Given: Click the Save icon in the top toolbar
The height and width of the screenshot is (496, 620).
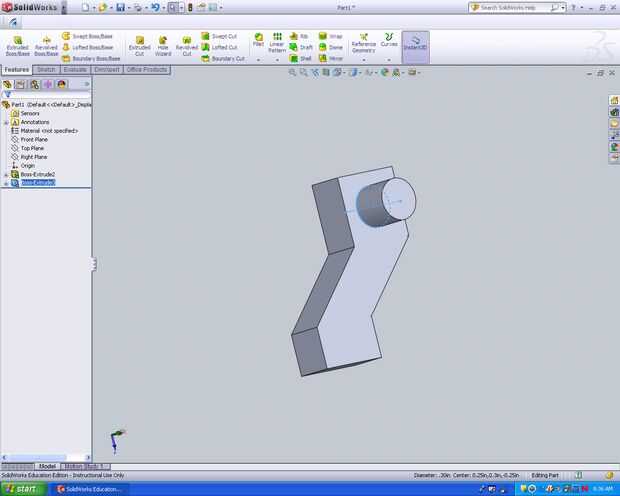Looking at the screenshot, I should tap(121, 8).
